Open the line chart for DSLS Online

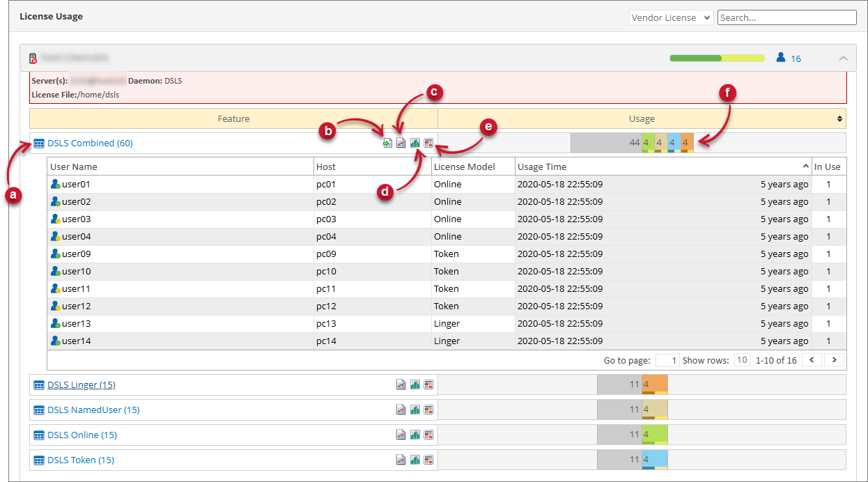coord(401,435)
